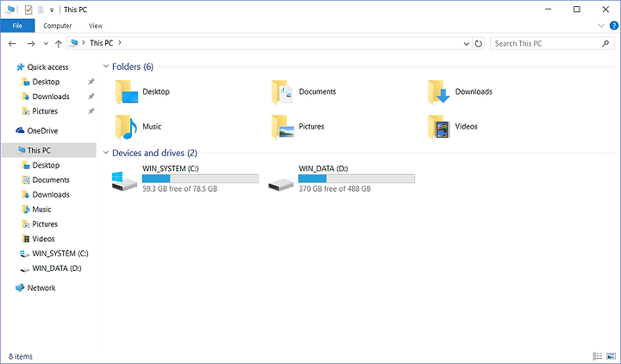Open the Pictures folder icon in Folders

282,127
